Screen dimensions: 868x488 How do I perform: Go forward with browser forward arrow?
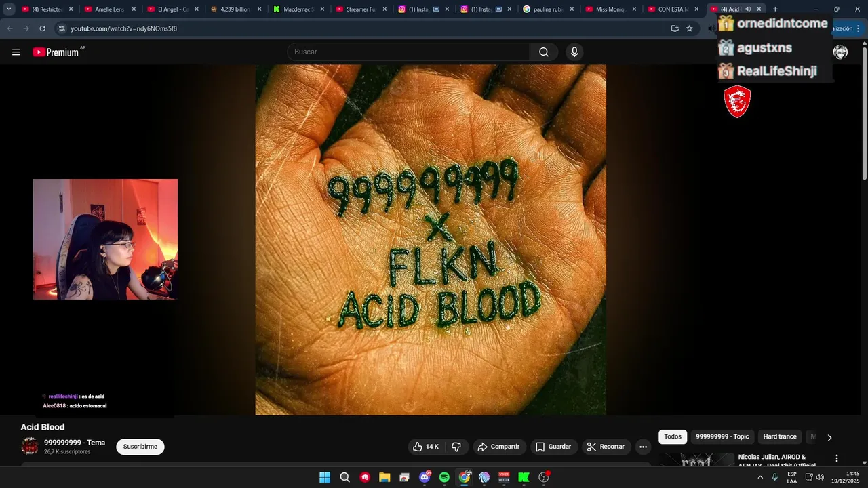(x=26, y=28)
